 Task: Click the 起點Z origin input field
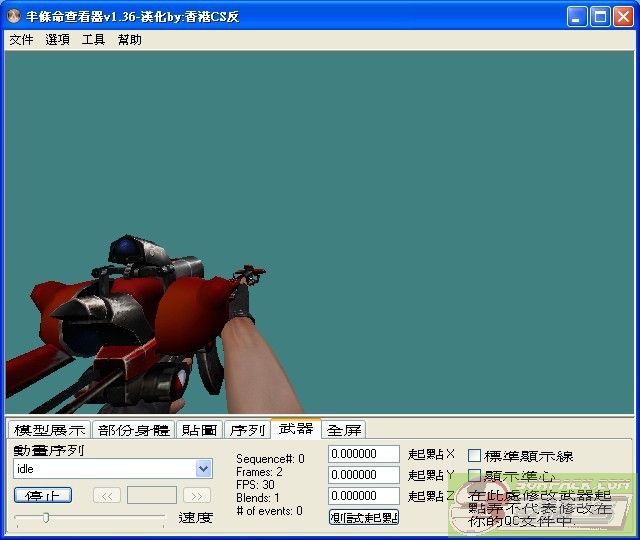pos(363,495)
